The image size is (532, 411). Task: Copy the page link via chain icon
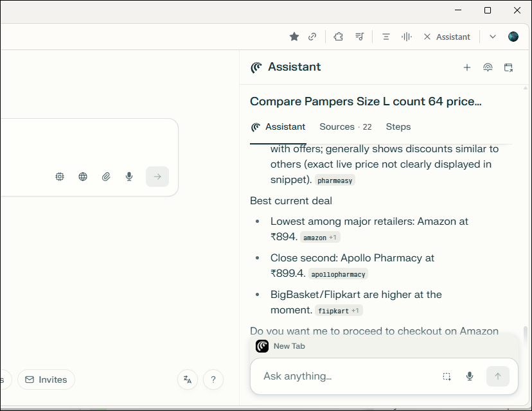312,37
